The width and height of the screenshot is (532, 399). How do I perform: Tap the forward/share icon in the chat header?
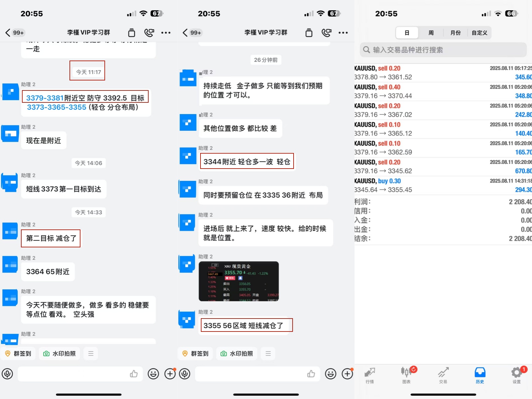click(131, 33)
